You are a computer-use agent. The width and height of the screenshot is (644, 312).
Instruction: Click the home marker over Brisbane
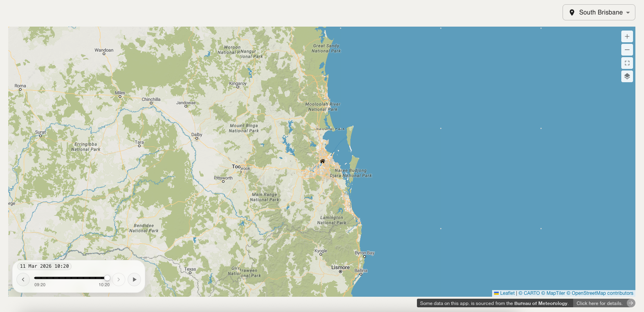(x=322, y=161)
